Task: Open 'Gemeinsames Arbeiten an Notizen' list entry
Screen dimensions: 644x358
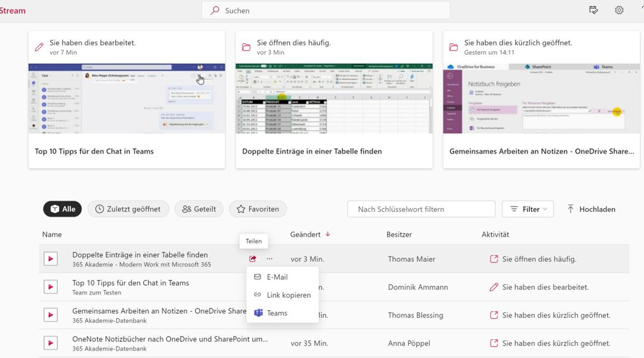Action: (159, 311)
